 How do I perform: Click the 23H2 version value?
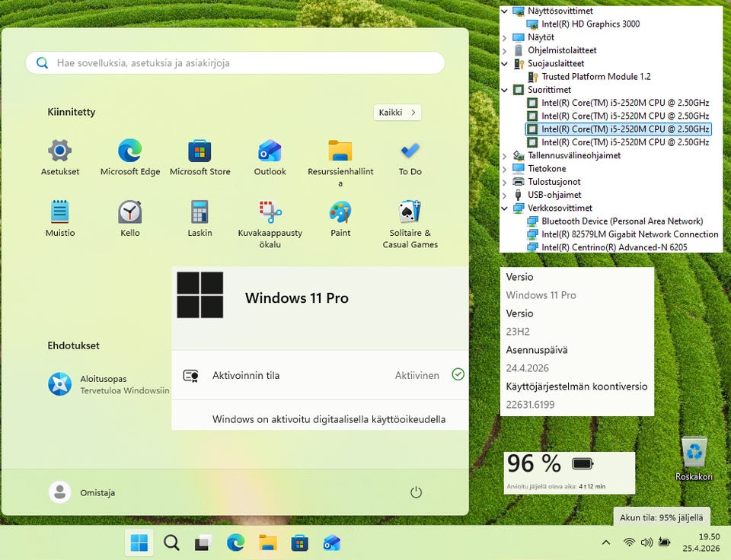pos(518,332)
